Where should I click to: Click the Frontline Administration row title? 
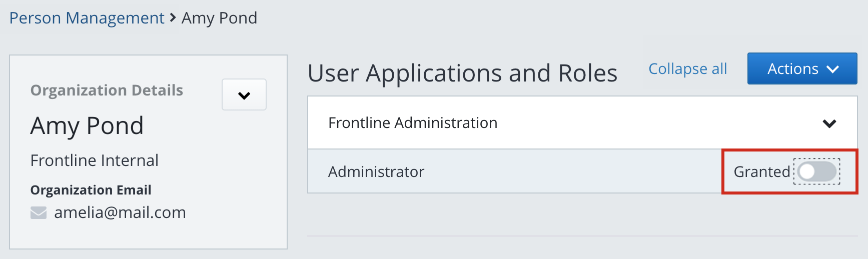413,123
